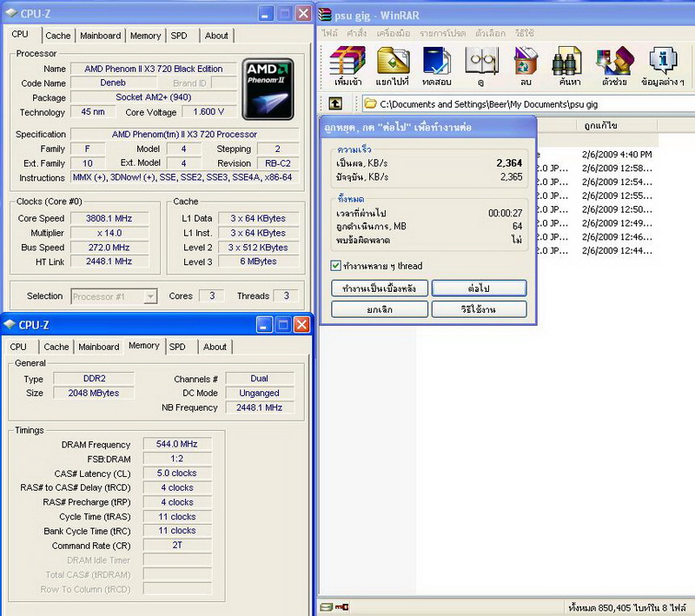The width and height of the screenshot is (695, 616).
Task: Click the WinRAR address path field
Action: point(527,104)
